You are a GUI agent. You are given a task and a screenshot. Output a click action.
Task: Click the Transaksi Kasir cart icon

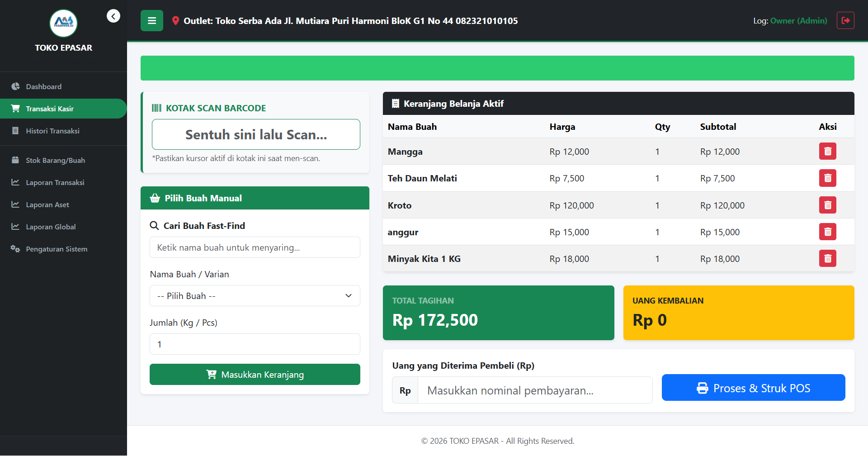point(15,109)
